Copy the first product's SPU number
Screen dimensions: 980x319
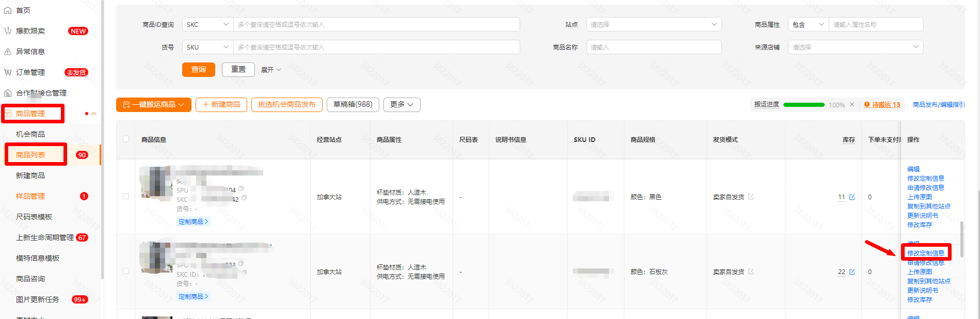[241, 189]
